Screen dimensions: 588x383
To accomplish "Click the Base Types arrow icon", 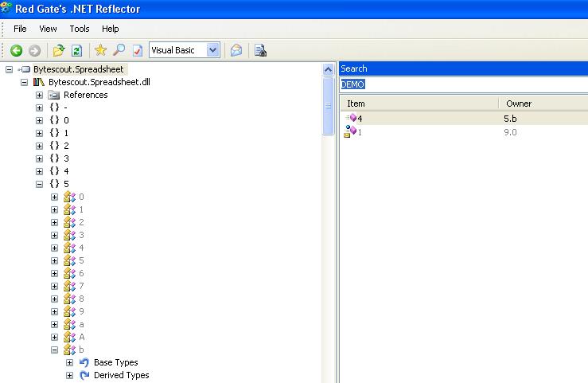I will coord(84,362).
